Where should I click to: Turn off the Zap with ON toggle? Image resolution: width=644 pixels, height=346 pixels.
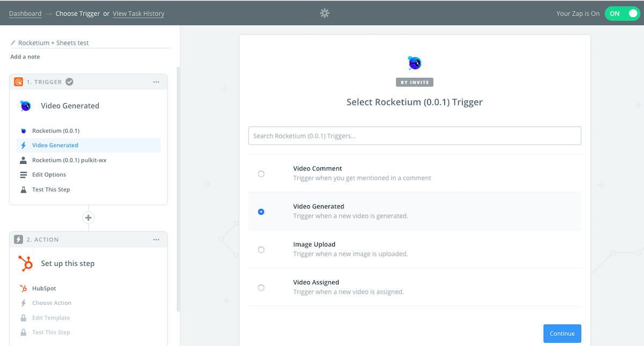621,13
